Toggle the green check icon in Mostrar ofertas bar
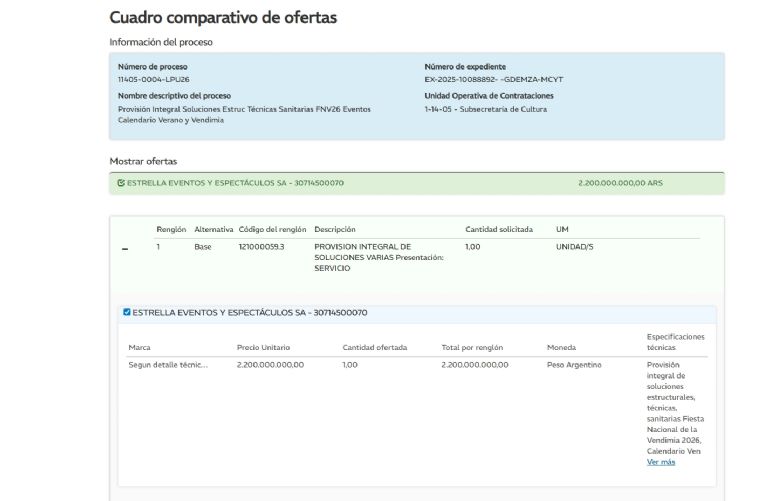 (x=121, y=183)
